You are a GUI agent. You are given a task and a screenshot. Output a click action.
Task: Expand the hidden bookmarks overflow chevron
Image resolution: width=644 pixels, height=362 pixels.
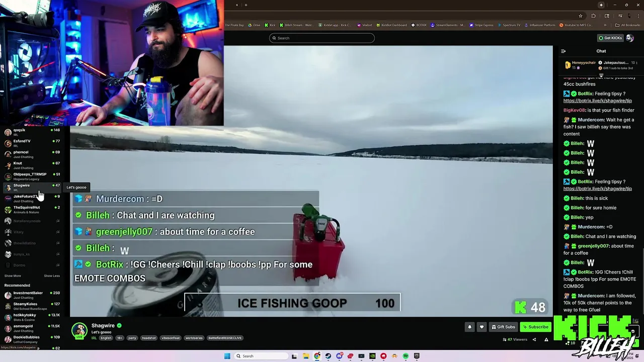click(x=604, y=25)
